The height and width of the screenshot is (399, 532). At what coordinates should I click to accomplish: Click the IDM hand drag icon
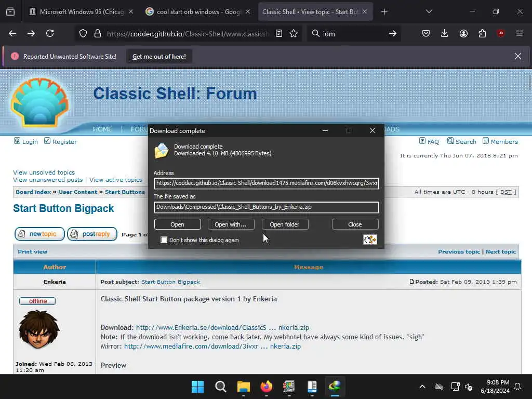point(370,240)
